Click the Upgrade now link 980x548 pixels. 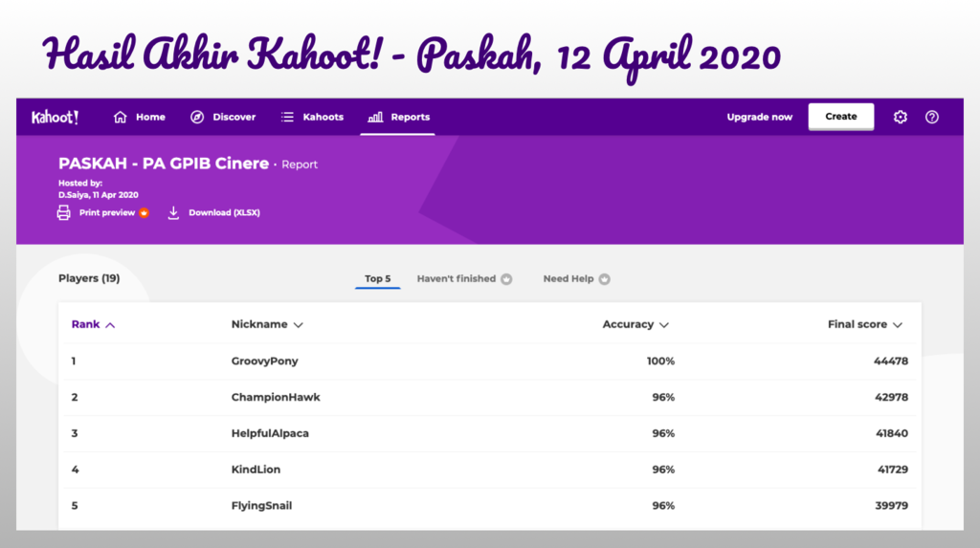click(x=759, y=117)
